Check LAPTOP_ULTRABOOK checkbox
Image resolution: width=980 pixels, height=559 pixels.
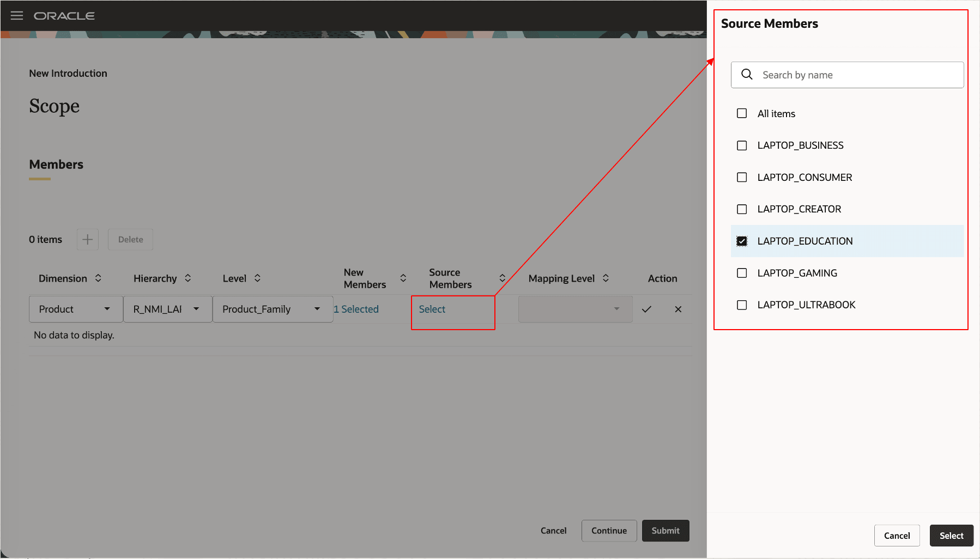(x=742, y=305)
